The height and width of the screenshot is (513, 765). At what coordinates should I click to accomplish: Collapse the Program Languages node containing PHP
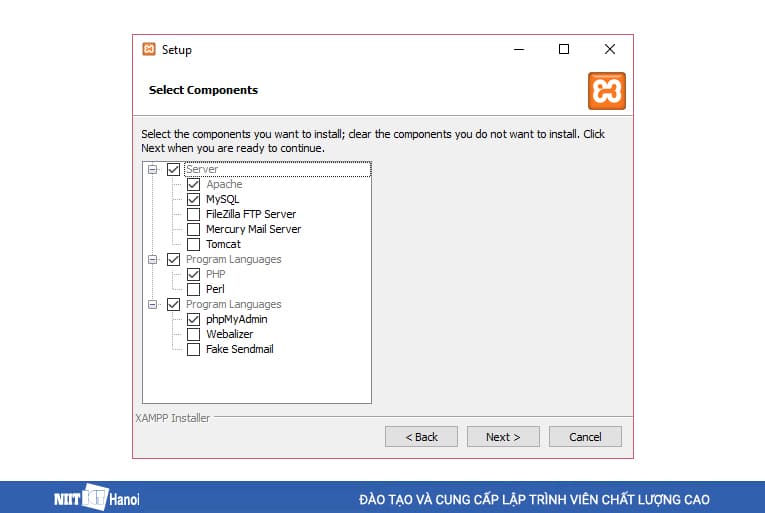(x=153, y=259)
